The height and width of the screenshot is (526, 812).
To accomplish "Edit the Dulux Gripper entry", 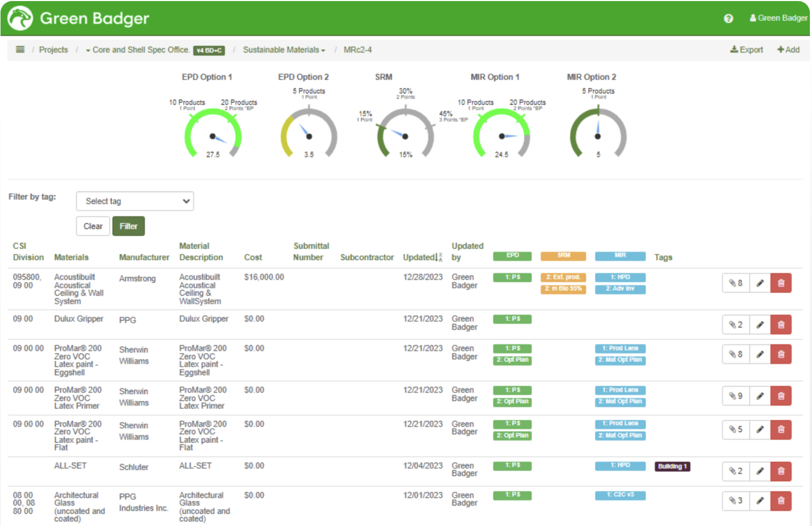I will coord(759,324).
